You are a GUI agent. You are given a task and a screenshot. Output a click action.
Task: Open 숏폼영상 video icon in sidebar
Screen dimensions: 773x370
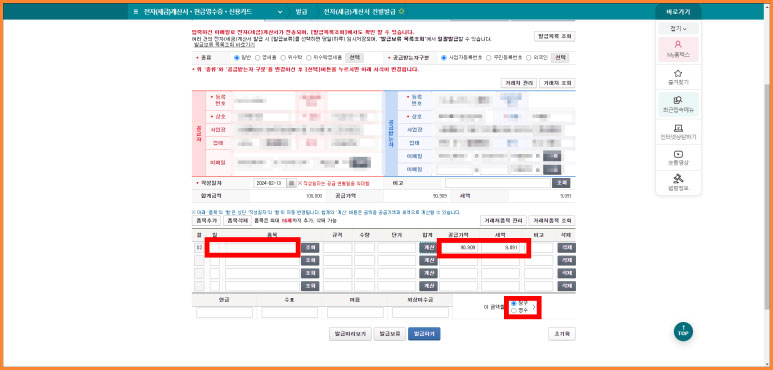pyautogui.click(x=678, y=158)
